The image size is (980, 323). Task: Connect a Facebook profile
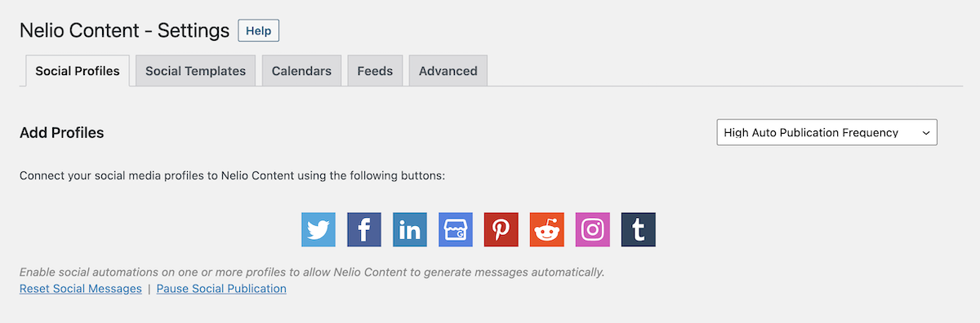364,229
